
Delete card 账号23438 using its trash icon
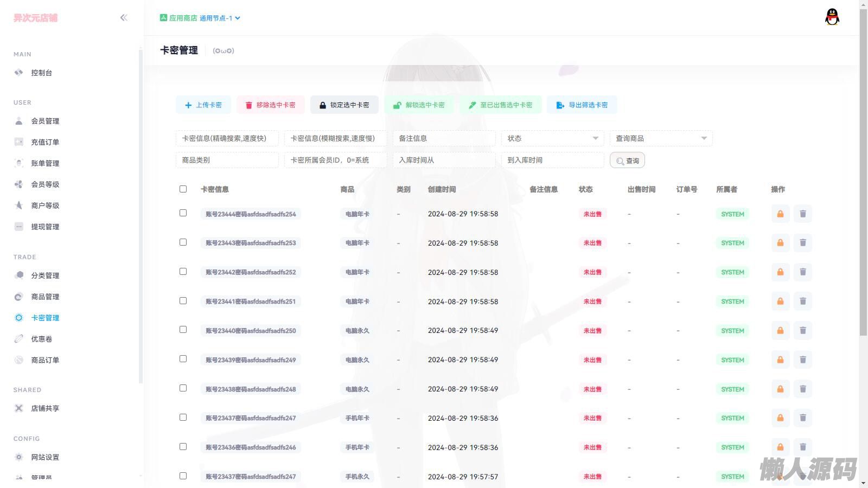(x=803, y=389)
